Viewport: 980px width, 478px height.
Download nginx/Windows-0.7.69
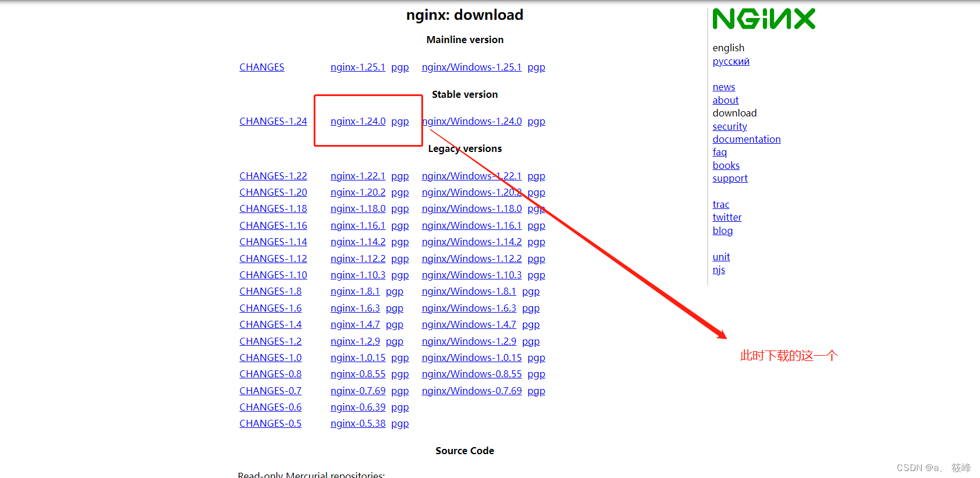tap(472, 391)
